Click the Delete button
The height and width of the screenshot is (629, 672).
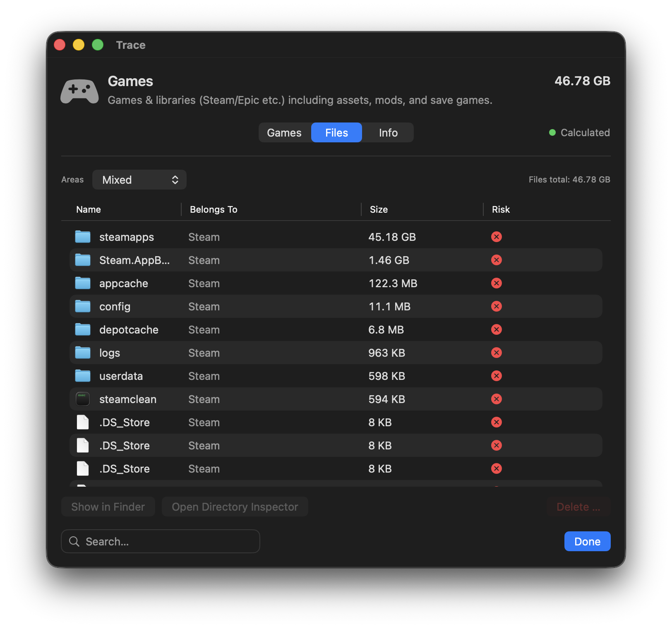578,507
